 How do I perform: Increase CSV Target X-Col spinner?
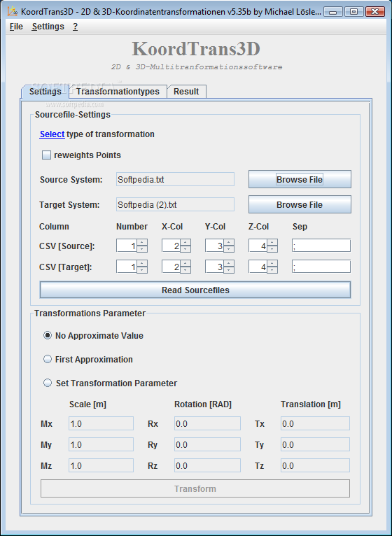[185, 263]
